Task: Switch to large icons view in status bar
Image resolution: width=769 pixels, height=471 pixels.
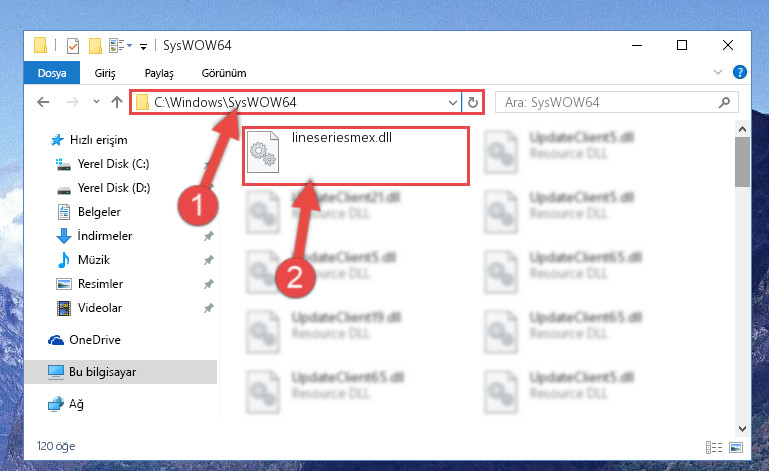Action: [x=736, y=447]
